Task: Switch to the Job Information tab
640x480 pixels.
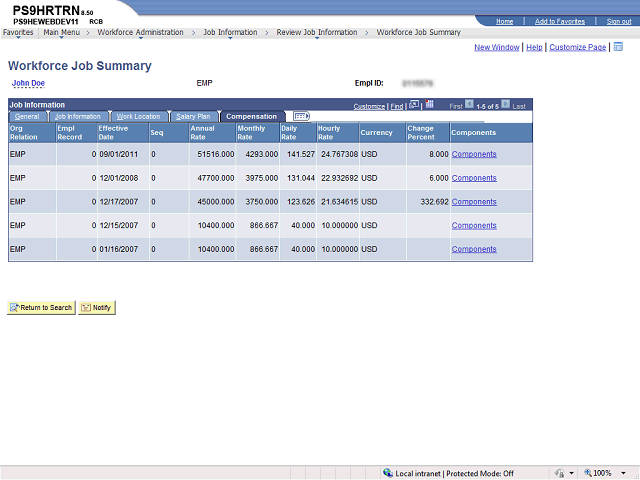Action: point(78,116)
